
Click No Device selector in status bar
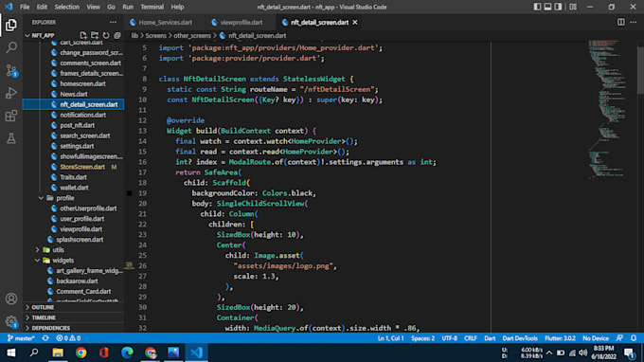click(596, 338)
